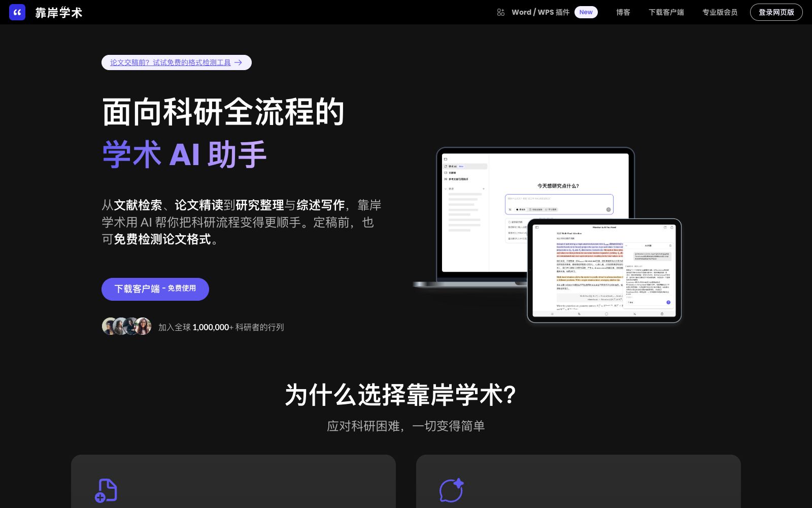
Task: Click the 面向科研全流程的 headline
Action: (224, 112)
